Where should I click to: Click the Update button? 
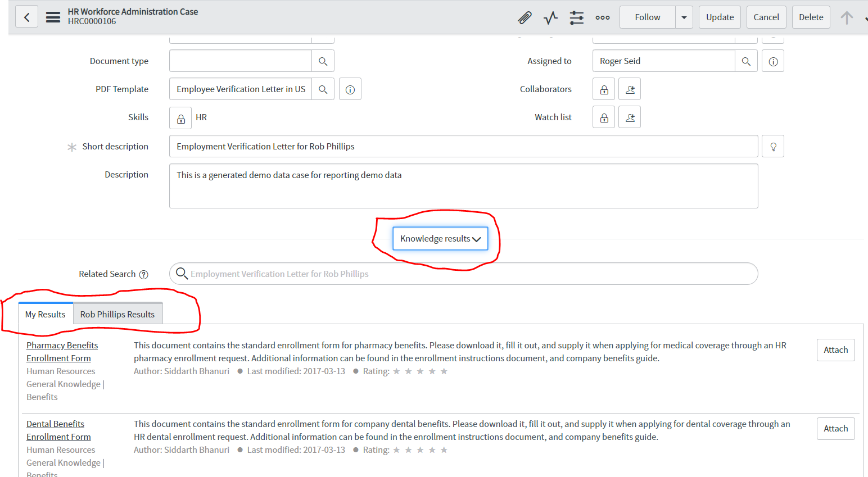click(x=720, y=17)
